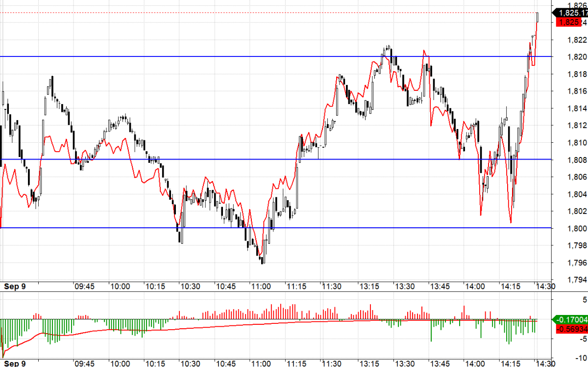This screenshot has width=588, height=367.
Task: Click the 5 label on the indicator axis
Action: tap(584, 300)
